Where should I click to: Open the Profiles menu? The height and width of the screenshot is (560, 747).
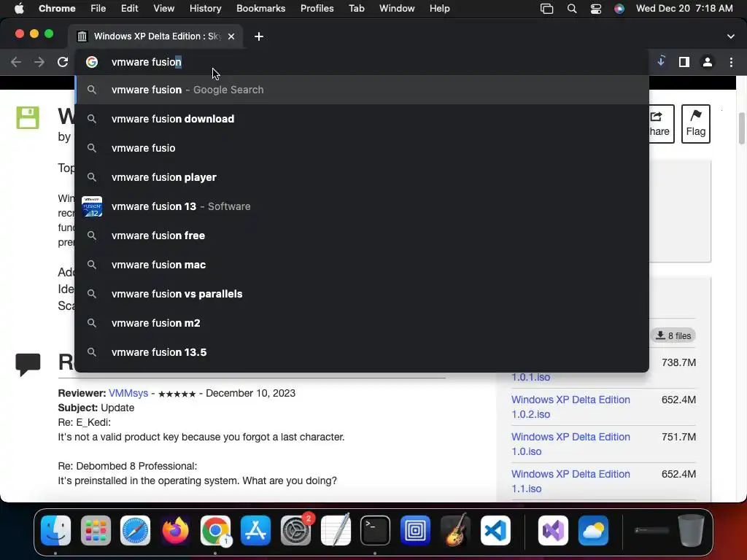[x=317, y=8]
